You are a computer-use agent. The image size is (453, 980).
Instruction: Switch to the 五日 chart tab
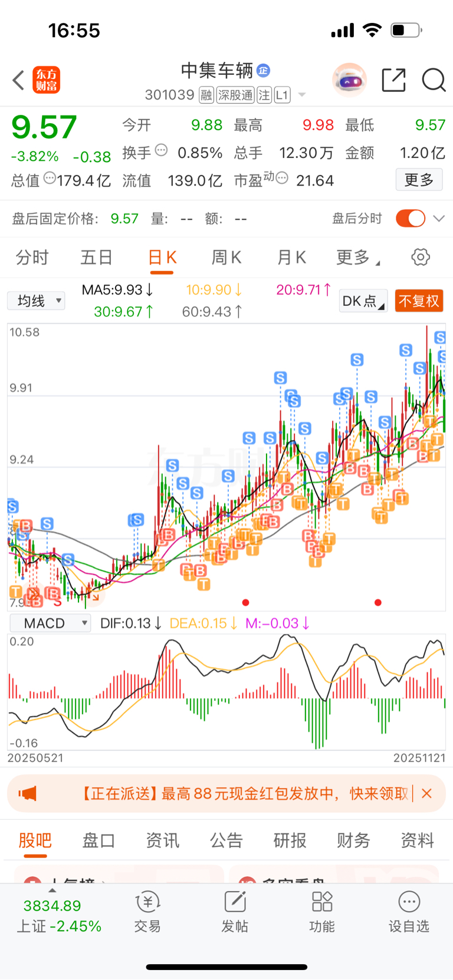[97, 258]
